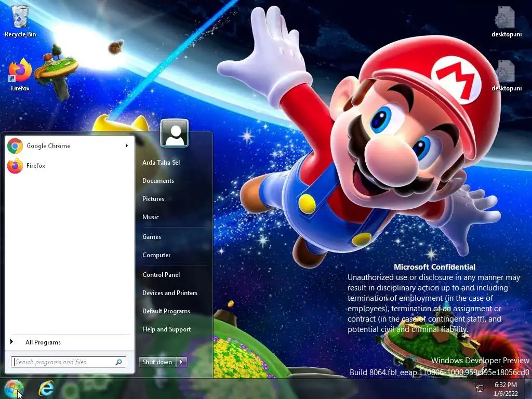Screen dimensions: 532x399
Task: Select the lower desktop.ini file icon
Action: coord(506,76)
